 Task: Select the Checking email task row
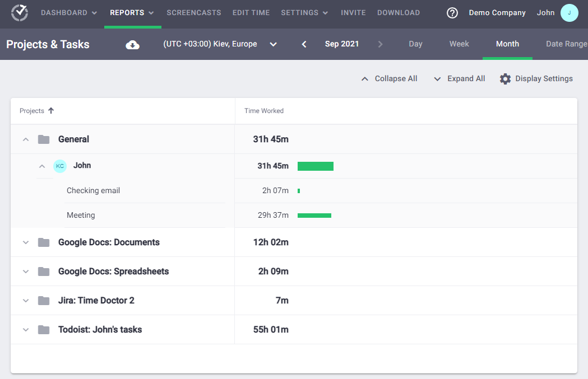pos(94,191)
